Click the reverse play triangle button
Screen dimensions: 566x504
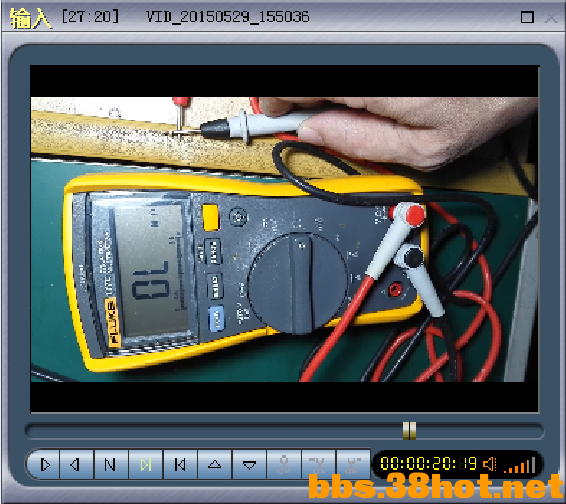pos(76,464)
